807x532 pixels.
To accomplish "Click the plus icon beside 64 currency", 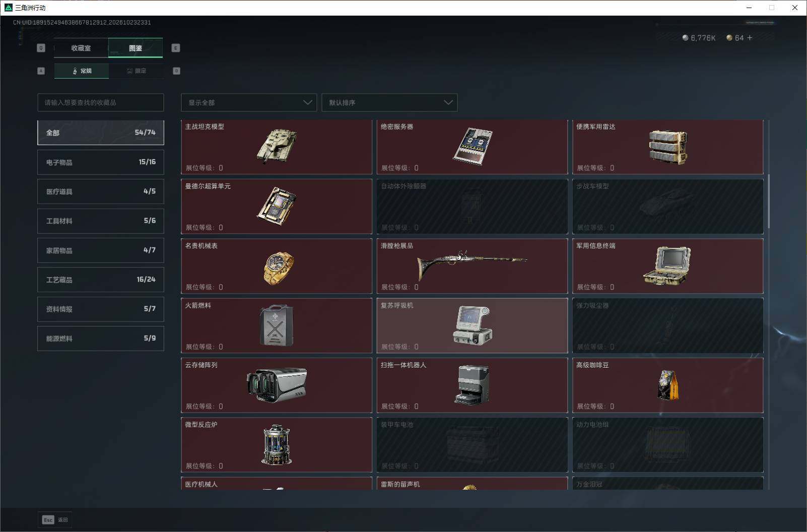I will (x=750, y=38).
